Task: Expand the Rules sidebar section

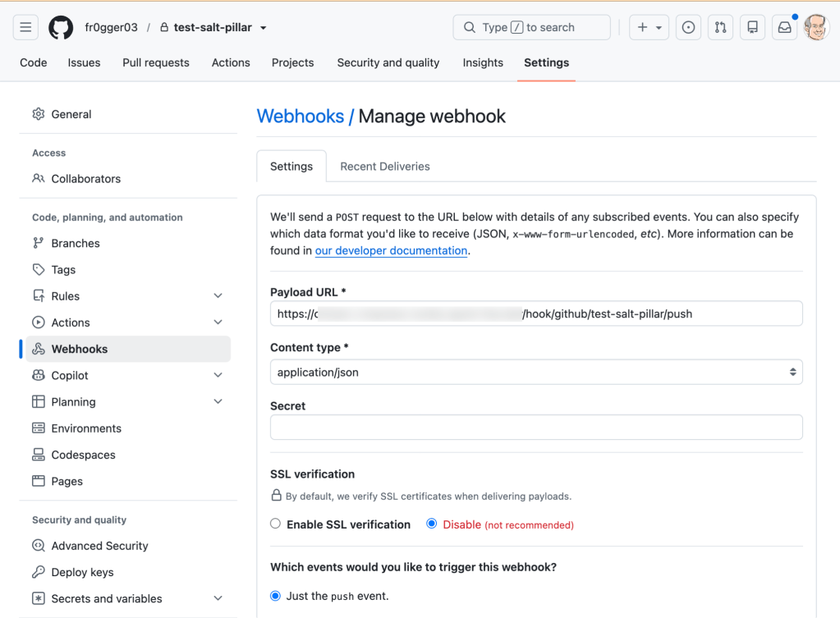Action: coord(218,295)
